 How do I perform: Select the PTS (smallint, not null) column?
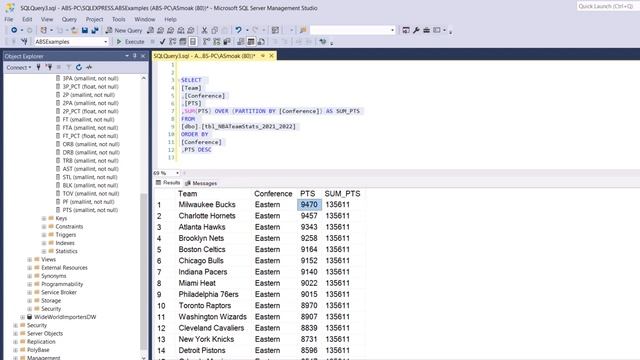(x=90, y=210)
